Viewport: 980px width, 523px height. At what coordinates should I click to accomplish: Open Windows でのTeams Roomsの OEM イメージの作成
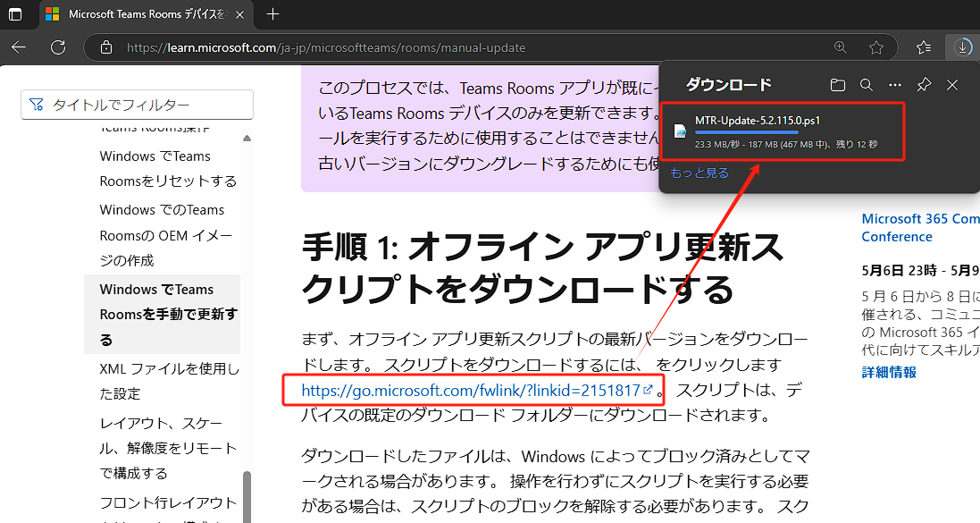pos(165,234)
